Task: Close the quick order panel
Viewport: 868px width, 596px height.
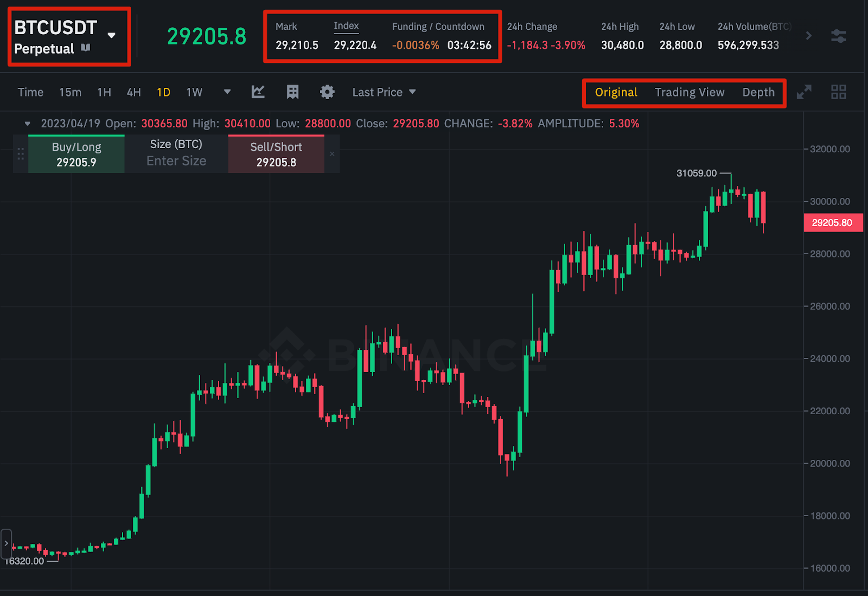Action: tap(332, 154)
